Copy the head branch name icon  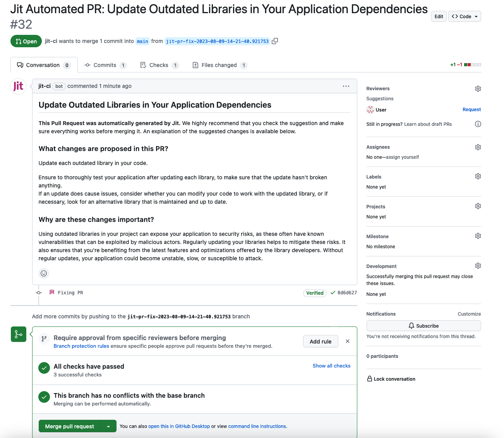click(275, 41)
